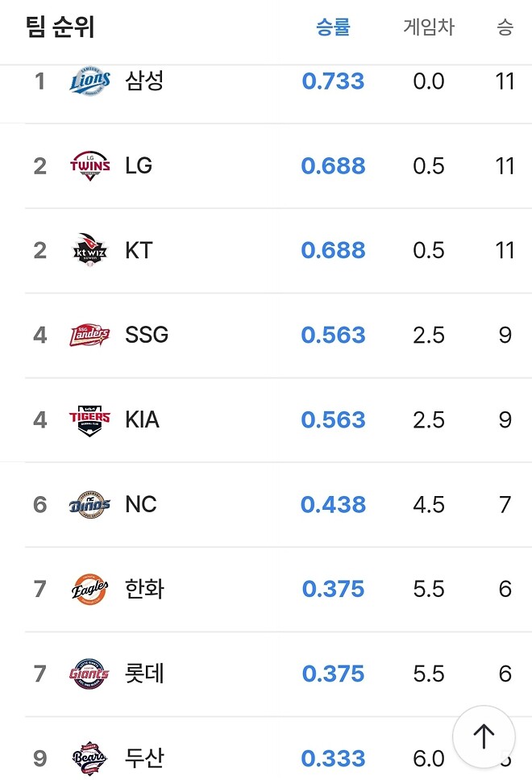Select LG's 0.688 win percentage
Viewport: 532px width, 780px height.
333,165
